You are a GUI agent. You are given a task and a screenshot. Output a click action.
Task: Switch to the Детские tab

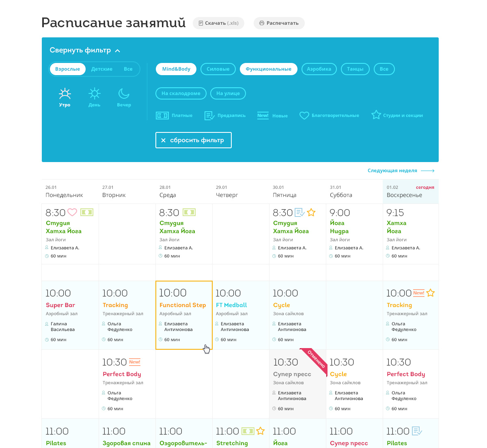point(102,69)
